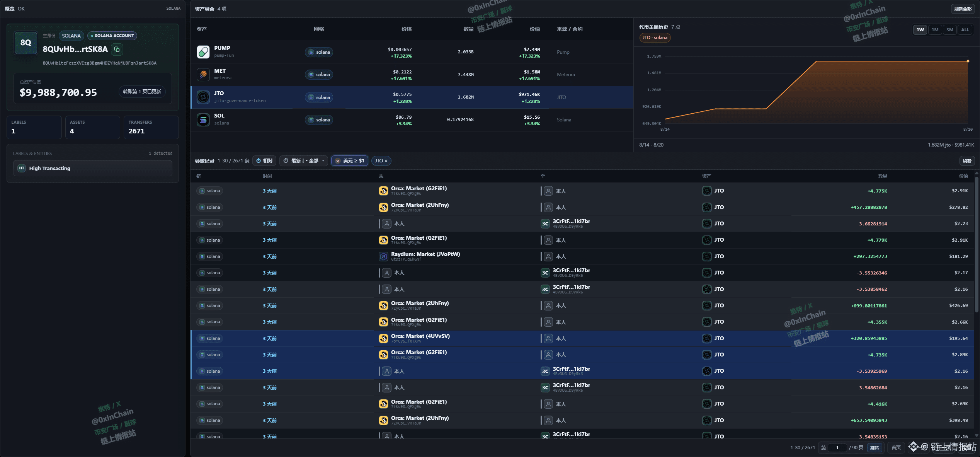
Task: Click the MET token icon
Action: pyautogui.click(x=203, y=74)
